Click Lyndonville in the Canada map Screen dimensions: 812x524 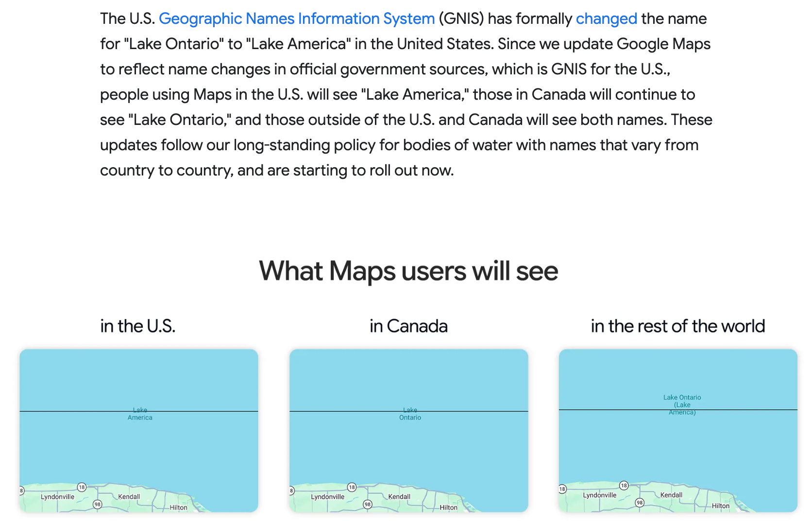[x=328, y=497]
